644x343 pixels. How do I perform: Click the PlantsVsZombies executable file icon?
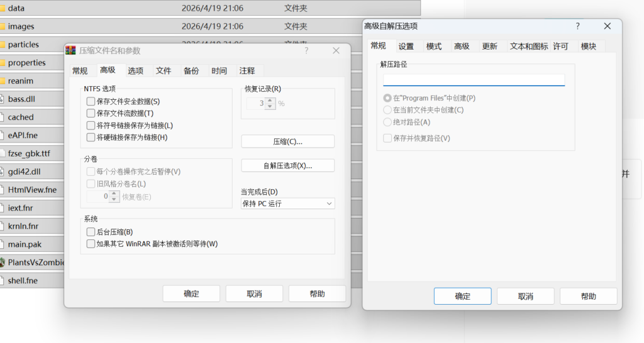pyautogui.click(x=3, y=263)
